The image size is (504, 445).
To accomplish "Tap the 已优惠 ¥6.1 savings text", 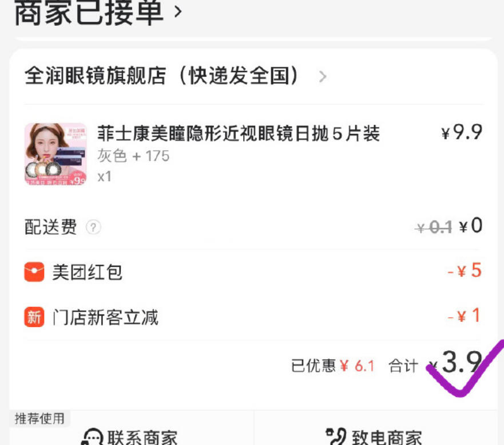I will coord(333,366).
